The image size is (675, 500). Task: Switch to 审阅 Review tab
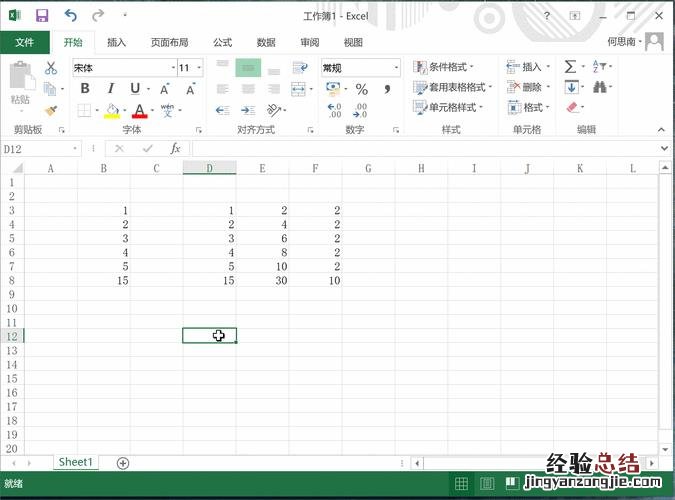[310, 42]
